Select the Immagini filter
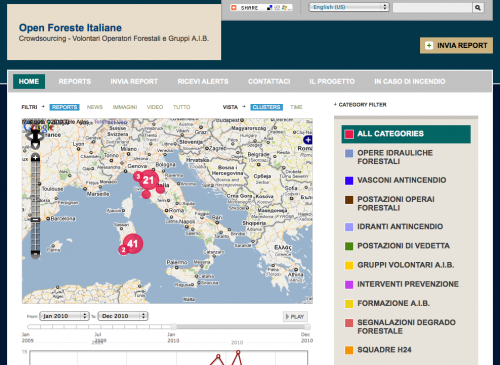 tap(125, 107)
